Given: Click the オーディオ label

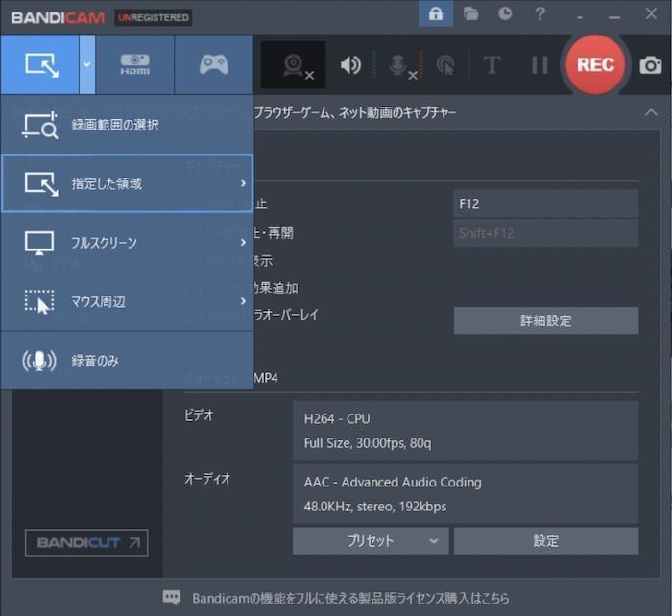Looking at the screenshot, I should coord(207,478).
